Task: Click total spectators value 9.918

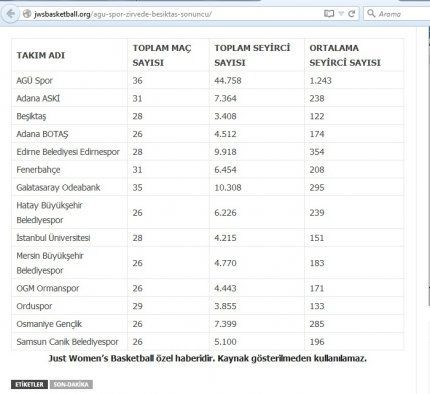Action: pos(225,152)
